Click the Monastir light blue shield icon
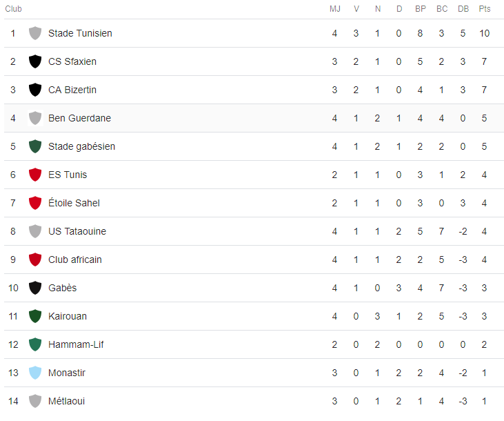 pyautogui.click(x=35, y=373)
